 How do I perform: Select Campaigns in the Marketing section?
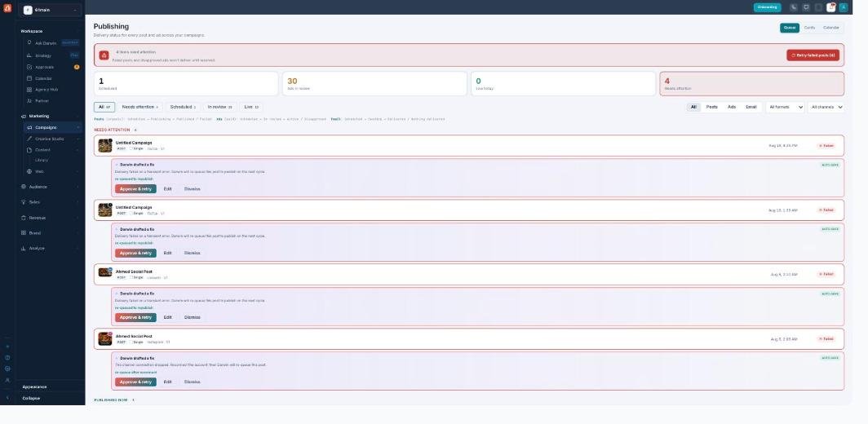tap(53, 127)
